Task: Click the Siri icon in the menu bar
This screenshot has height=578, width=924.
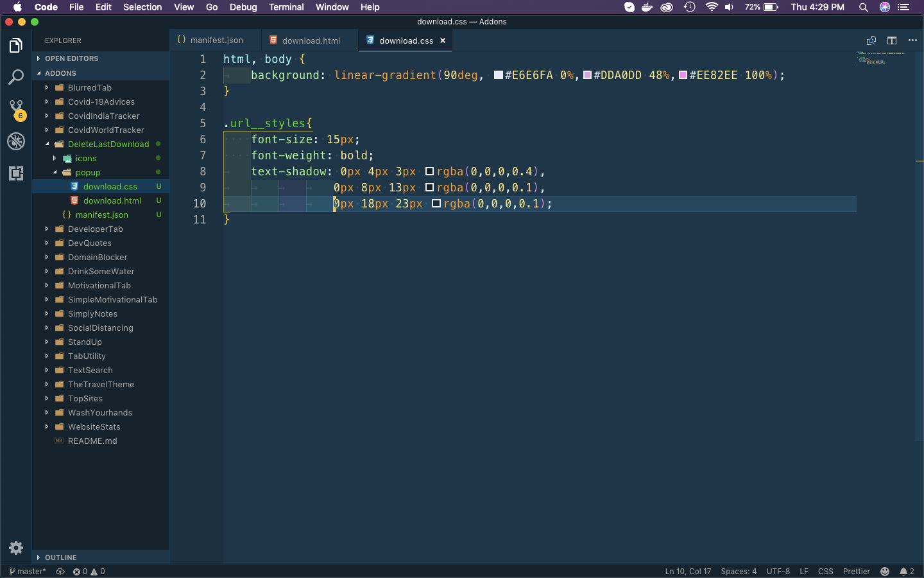Action: tap(885, 7)
